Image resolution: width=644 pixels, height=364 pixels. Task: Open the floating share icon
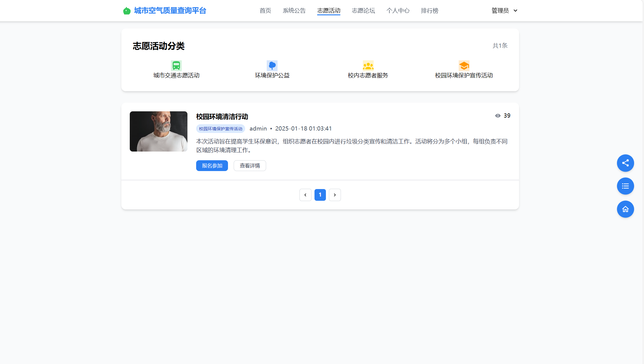point(625,163)
